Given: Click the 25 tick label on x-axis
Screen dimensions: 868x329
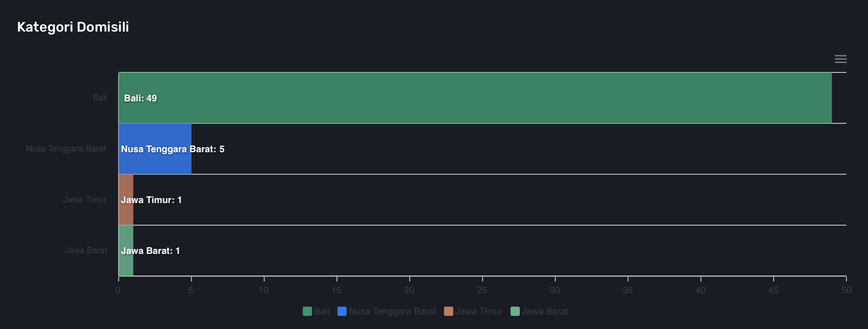Looking at the screenshot, I should click(x=482, y=290).
